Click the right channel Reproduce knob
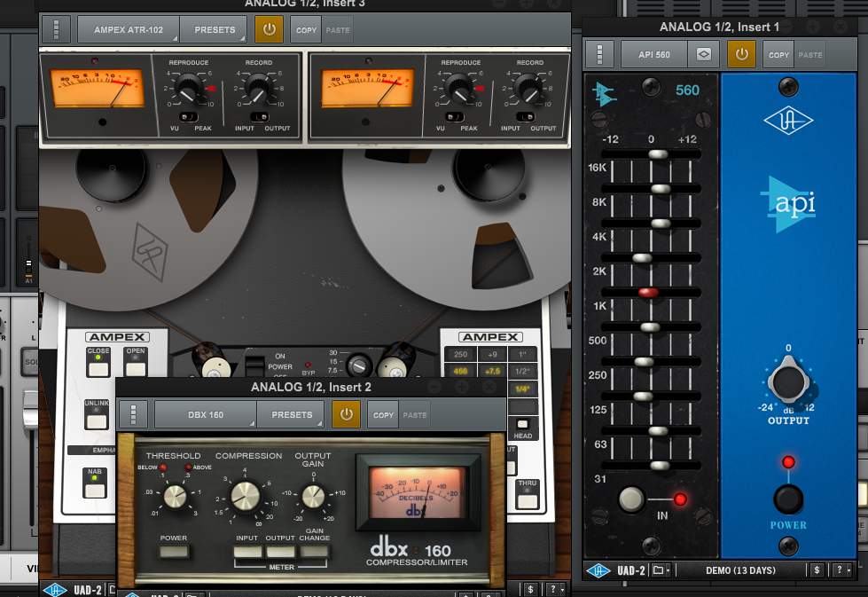The width and height of the screenshot is (868, 597). (459, 89)
